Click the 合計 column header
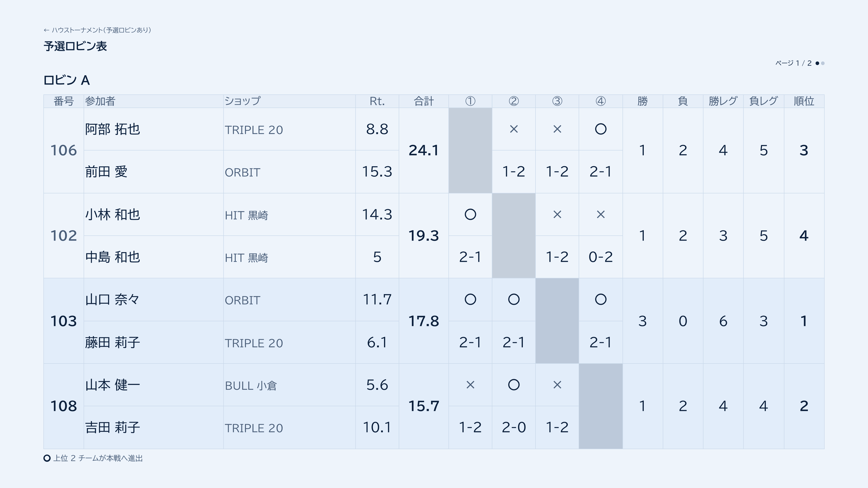Screen dimensions: 868x488 pos(424,101)
